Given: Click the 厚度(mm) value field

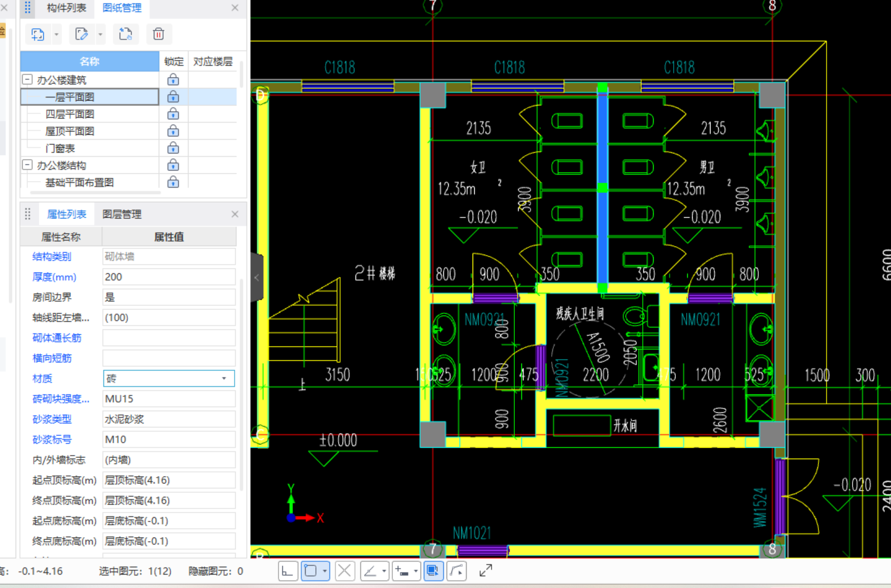Looking at the screenshot, I should tap(169, 277).
